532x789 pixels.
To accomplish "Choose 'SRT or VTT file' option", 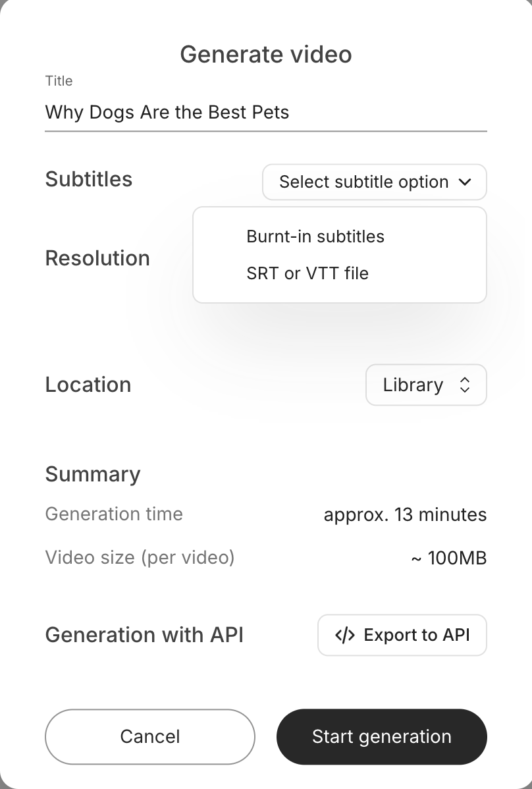I will (x=307, y=273).
